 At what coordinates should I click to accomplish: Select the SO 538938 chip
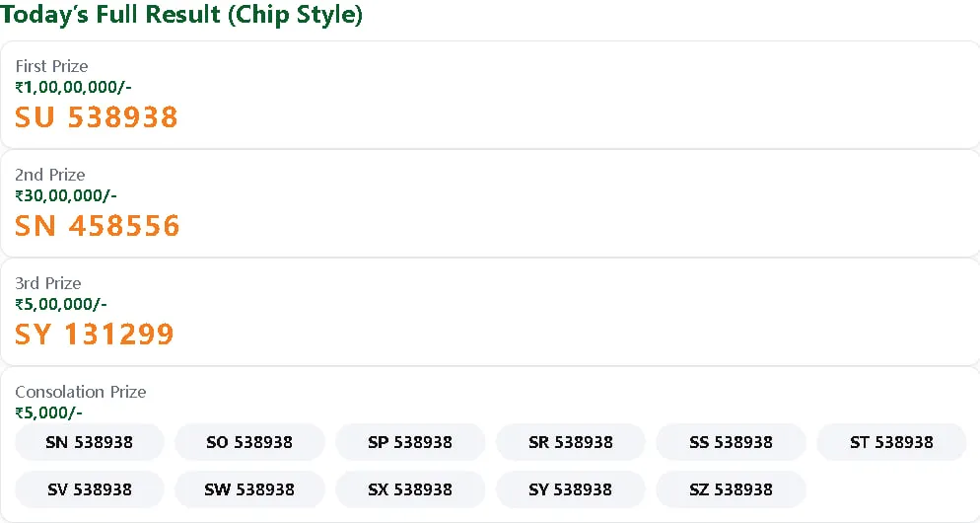[x=250, y=442]
